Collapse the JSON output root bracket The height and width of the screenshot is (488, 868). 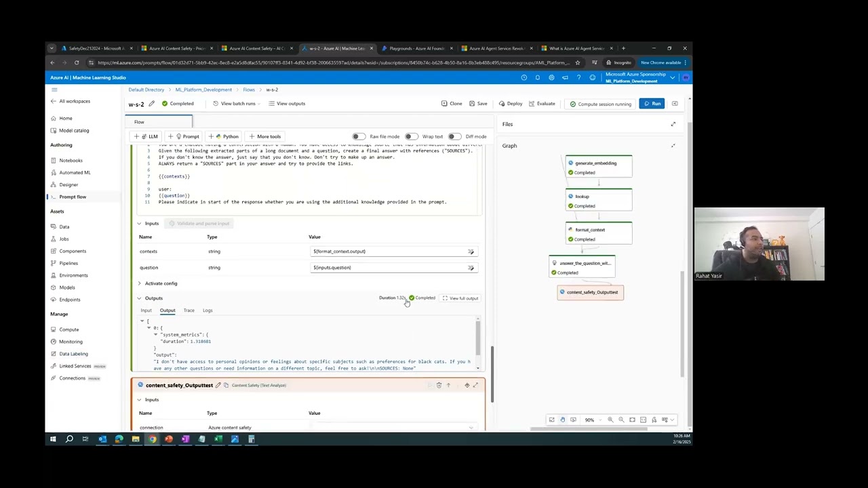click(x=142, y=321)
